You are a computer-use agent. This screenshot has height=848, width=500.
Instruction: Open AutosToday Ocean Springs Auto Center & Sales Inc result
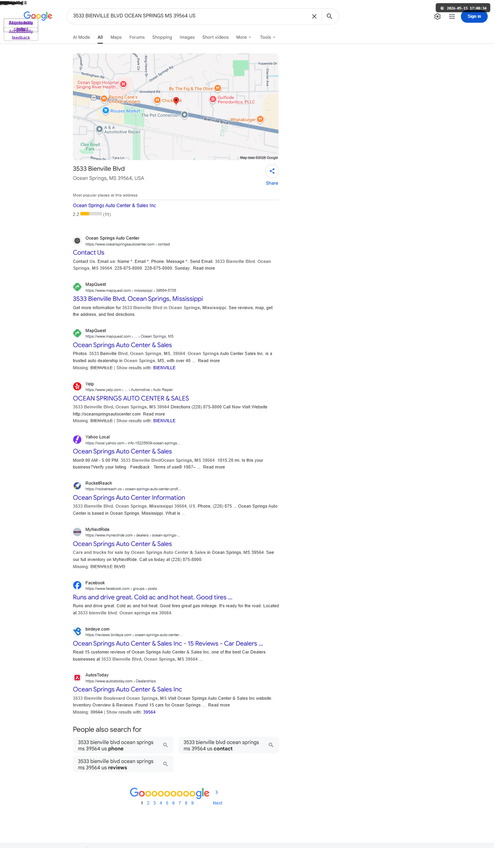pos(127,690)
